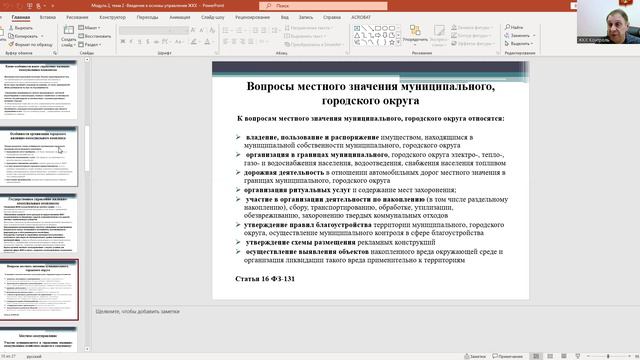Open Примечания comments in status bar
Viewport: 640px width, 360px height.
click(507, 356)
